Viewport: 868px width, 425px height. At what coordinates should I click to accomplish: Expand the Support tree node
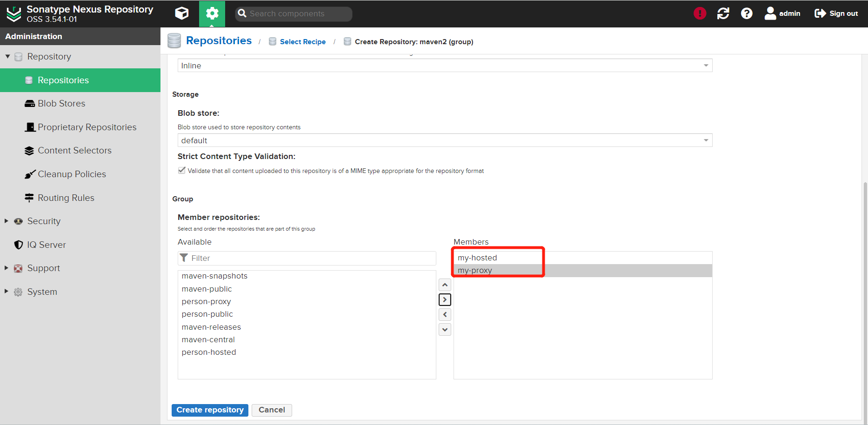[7, 268]
